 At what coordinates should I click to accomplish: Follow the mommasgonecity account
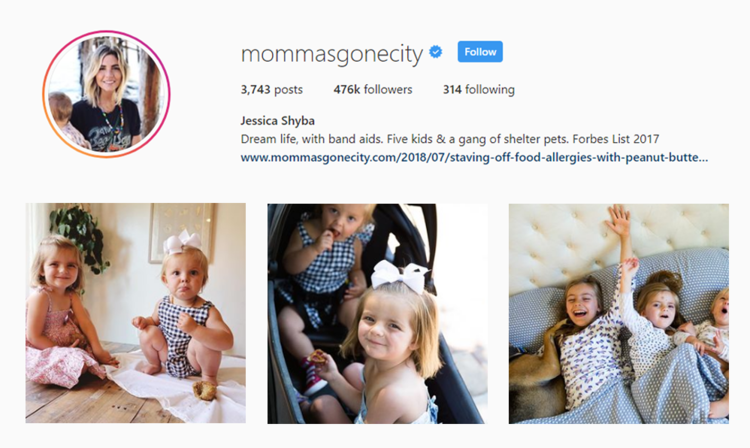tap(480, 52)
